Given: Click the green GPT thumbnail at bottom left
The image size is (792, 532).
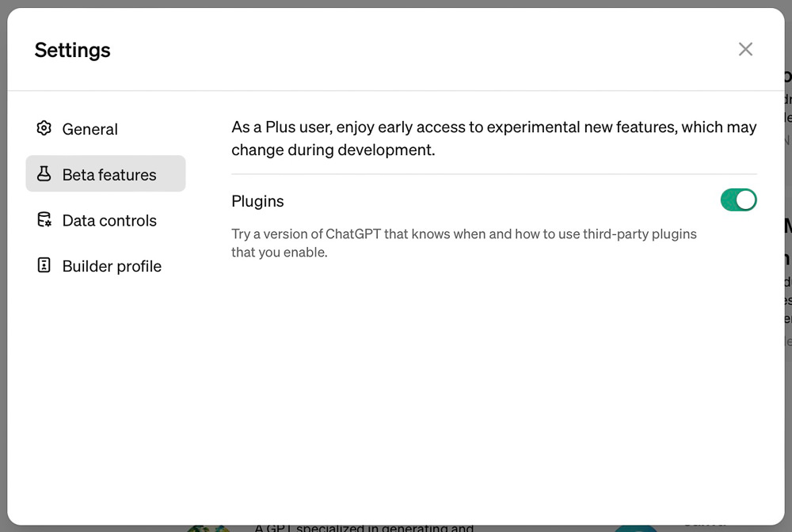Looking at the screenshot, I should click(208, 529).
